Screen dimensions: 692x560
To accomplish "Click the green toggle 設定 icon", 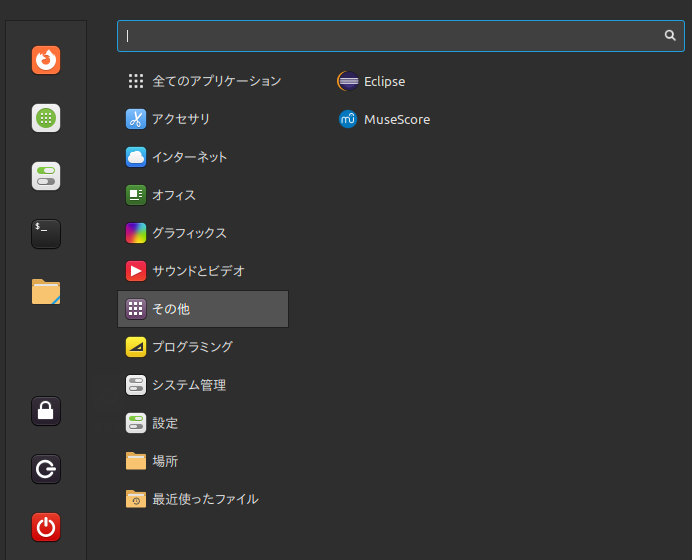I will coord(136,423).
